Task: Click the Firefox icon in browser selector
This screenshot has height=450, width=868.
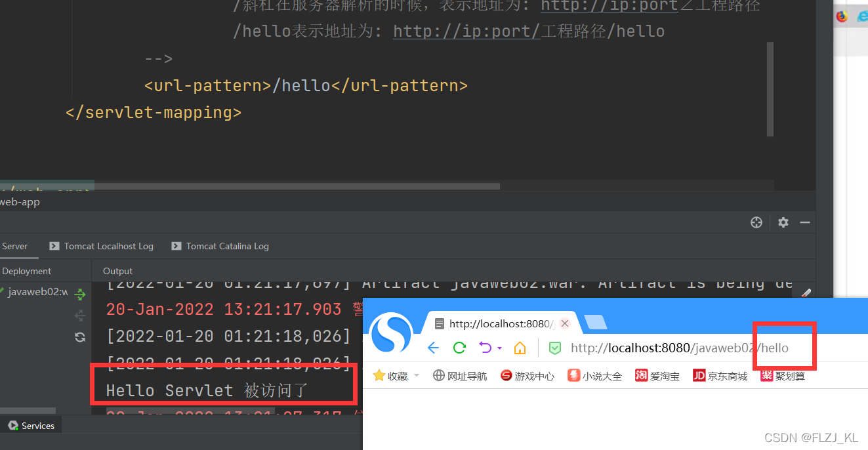Action: 842,17
